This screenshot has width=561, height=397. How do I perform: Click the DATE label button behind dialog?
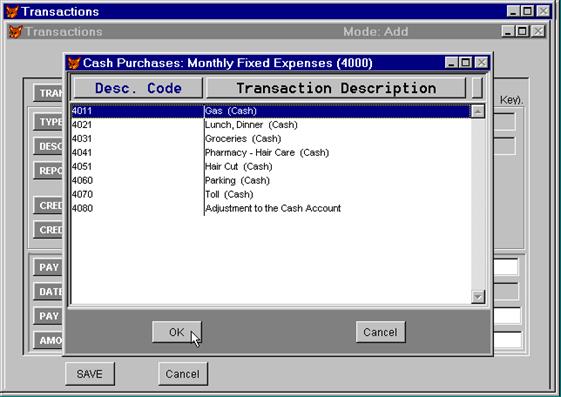coord(49,291)
